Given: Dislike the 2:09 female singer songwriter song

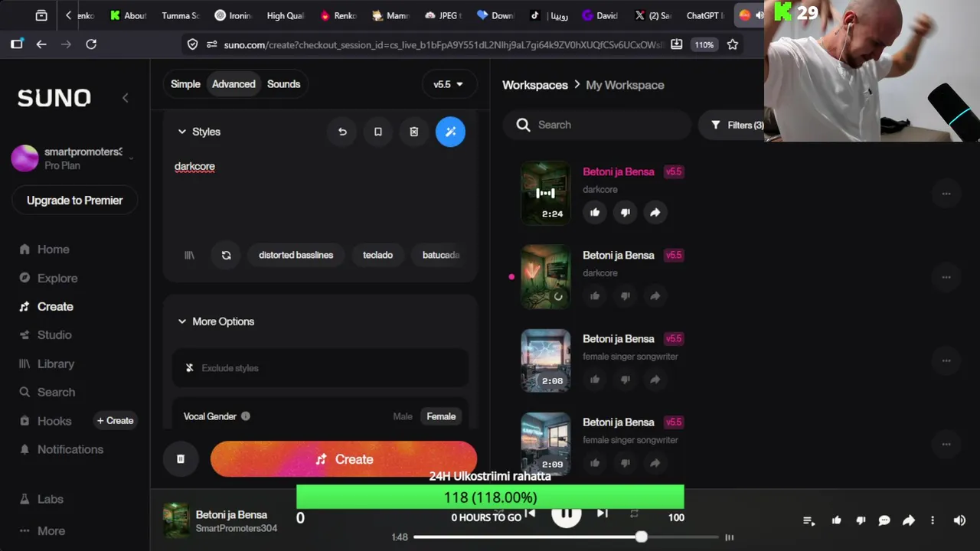Looking at the screenshot, I should tap(625, 463).
